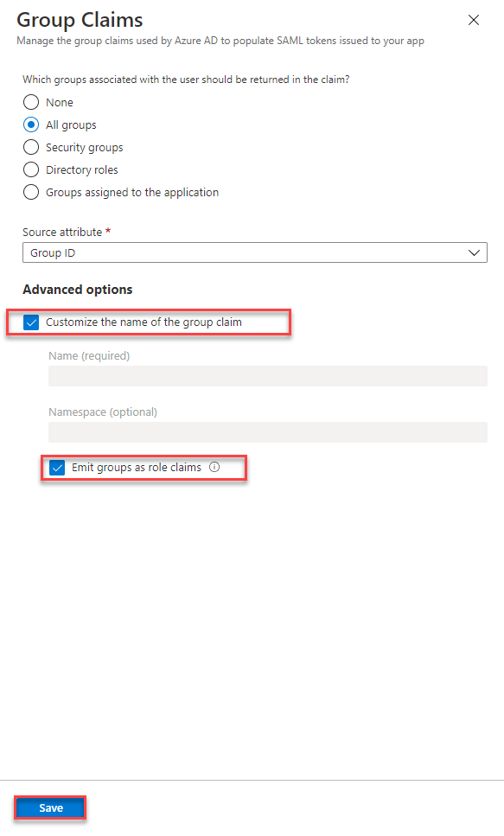The height and width of the screenshot is (836, 504).
Task: Click the Advanced options section heading
Action: pos(78,290)
